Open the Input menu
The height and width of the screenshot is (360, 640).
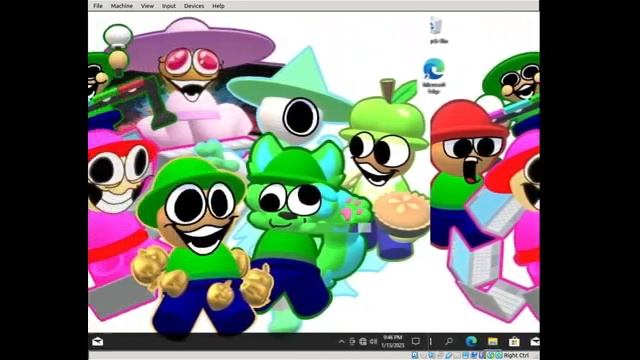[169, 6]
